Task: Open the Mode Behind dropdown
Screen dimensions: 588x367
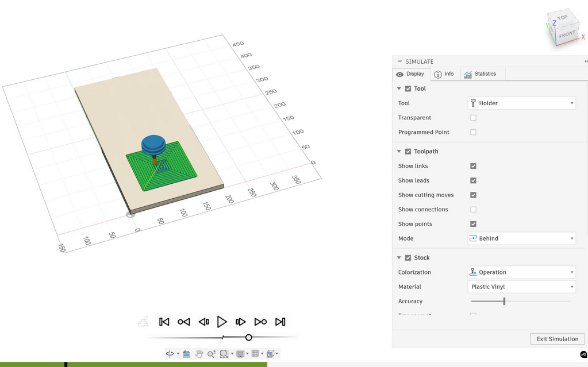Action: click(522, 238)
